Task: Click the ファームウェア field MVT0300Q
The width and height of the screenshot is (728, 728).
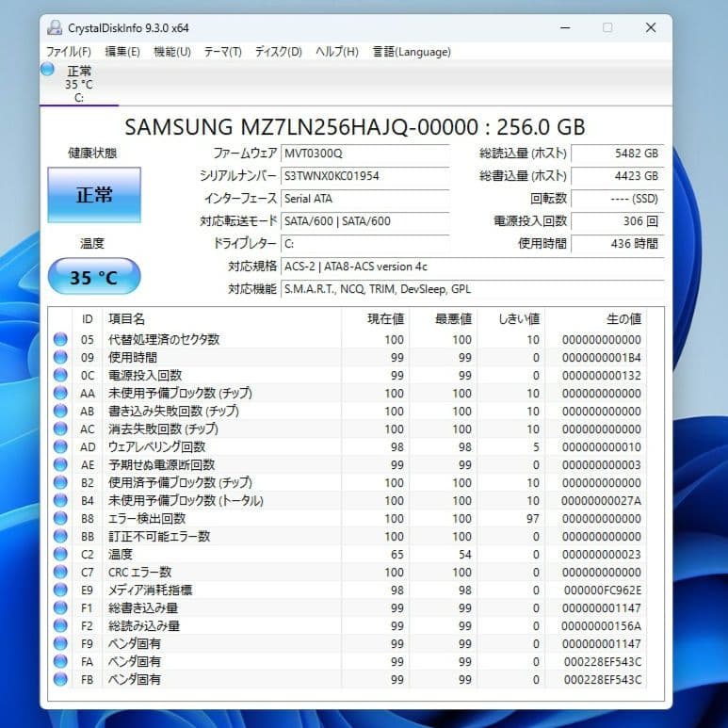Action: tap(364, 154)
